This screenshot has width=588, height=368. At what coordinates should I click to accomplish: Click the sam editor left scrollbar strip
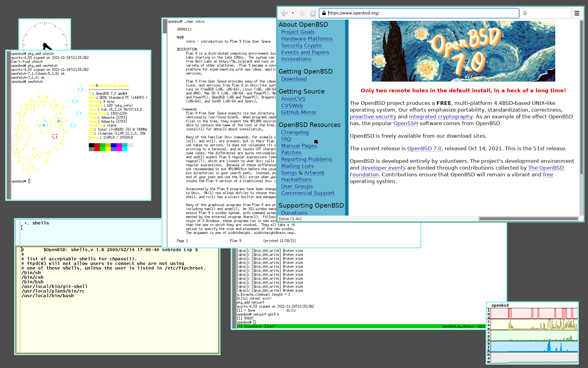(x=18, y=300)
